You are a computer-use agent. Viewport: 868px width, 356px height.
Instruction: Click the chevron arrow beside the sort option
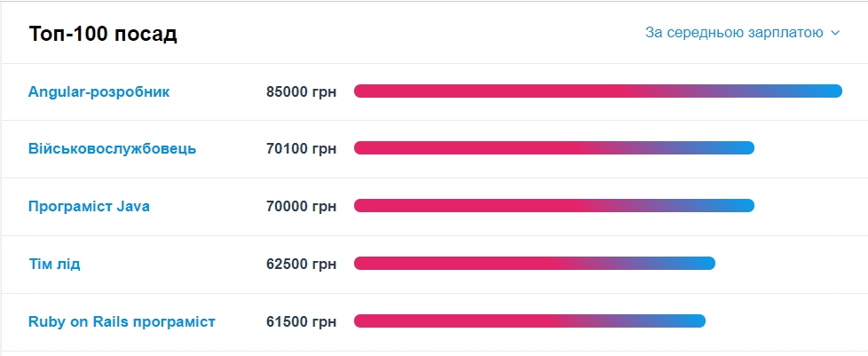tap(835, 34)
